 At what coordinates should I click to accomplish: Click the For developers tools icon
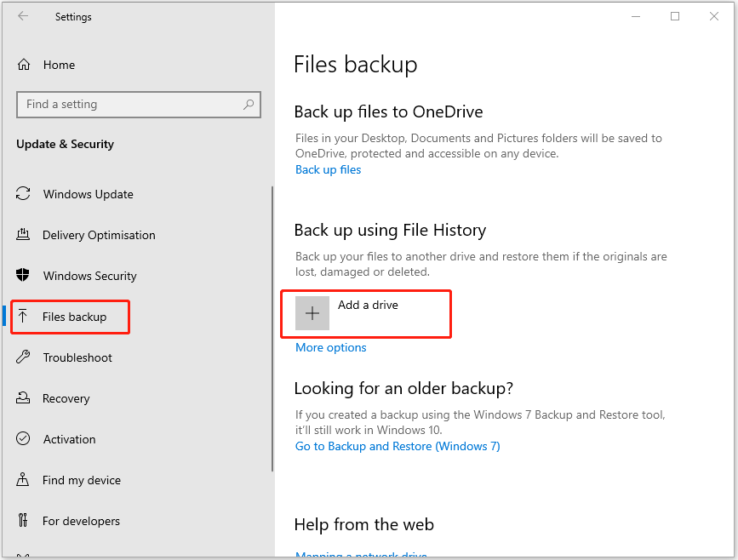[23, 521]
